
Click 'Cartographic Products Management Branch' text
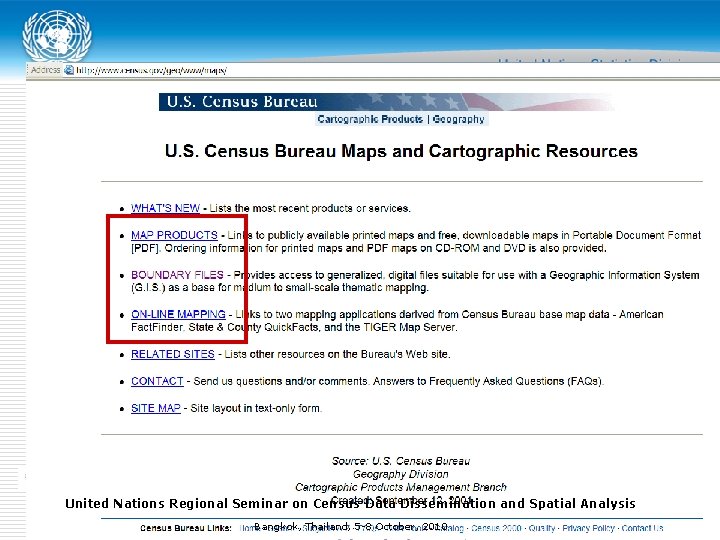pyautogui.click(x=400, y=487)
